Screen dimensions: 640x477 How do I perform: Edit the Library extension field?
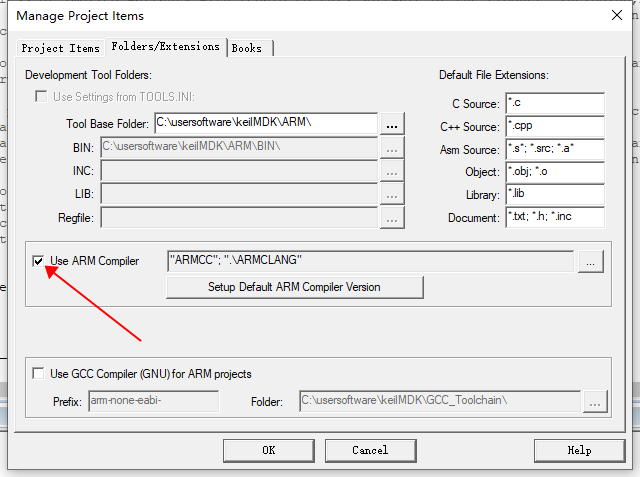(554, 194)
